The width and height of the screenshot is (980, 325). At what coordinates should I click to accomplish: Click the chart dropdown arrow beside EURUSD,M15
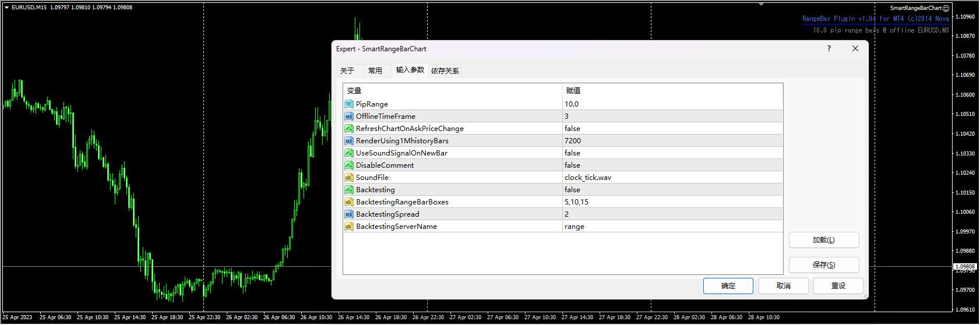click(6, 8)
